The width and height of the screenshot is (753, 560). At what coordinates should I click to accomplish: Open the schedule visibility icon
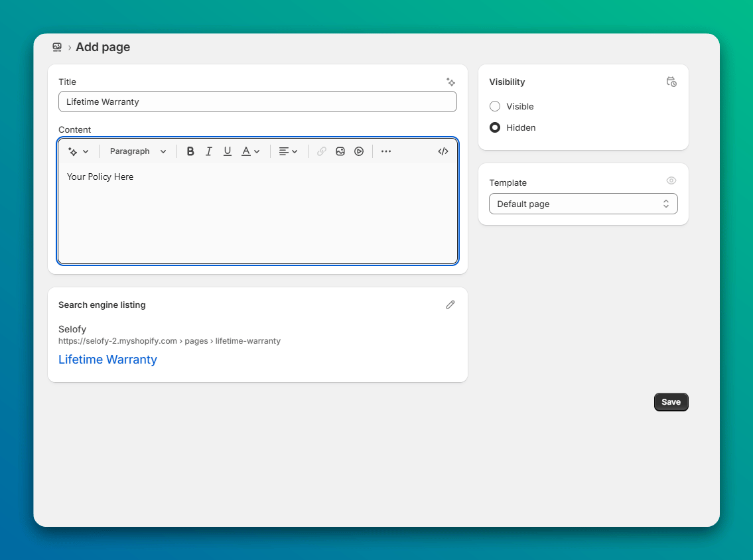pyautogui.click(x=671, y=82)
